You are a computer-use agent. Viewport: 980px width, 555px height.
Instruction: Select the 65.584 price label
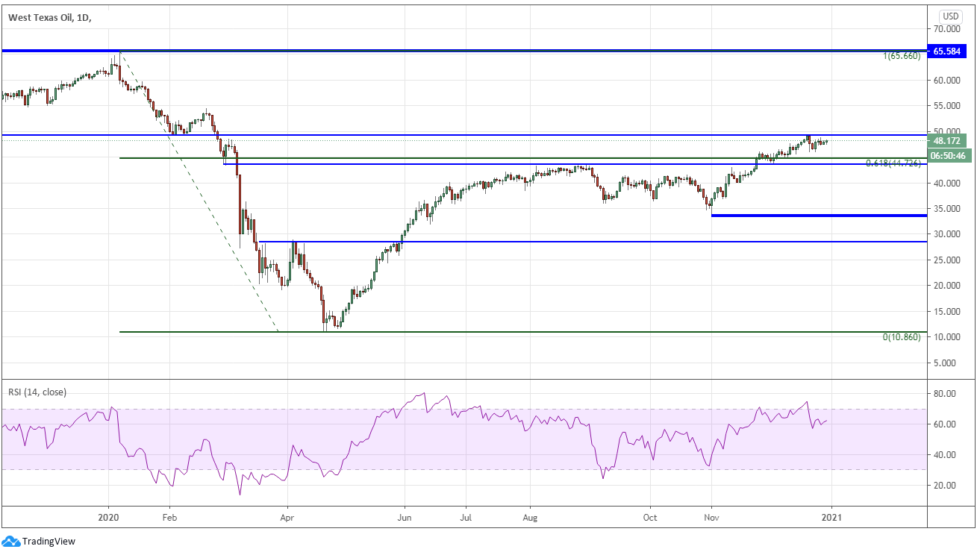click(x=946, y=51)
